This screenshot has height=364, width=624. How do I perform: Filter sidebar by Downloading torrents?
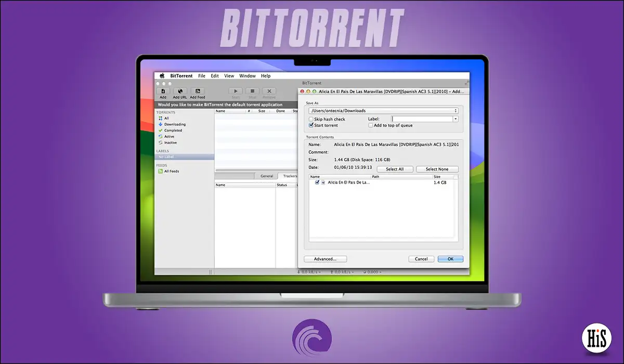point(172,124)
